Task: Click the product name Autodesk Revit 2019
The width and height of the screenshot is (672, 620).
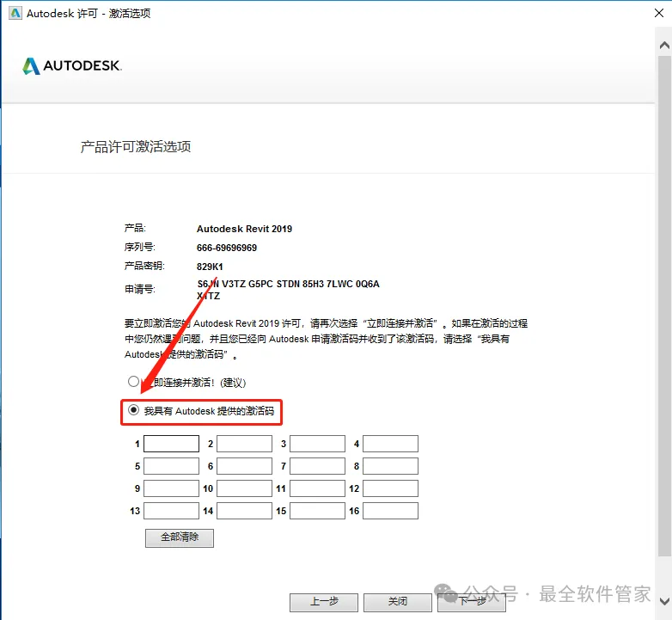Action: tap(244, 229)
